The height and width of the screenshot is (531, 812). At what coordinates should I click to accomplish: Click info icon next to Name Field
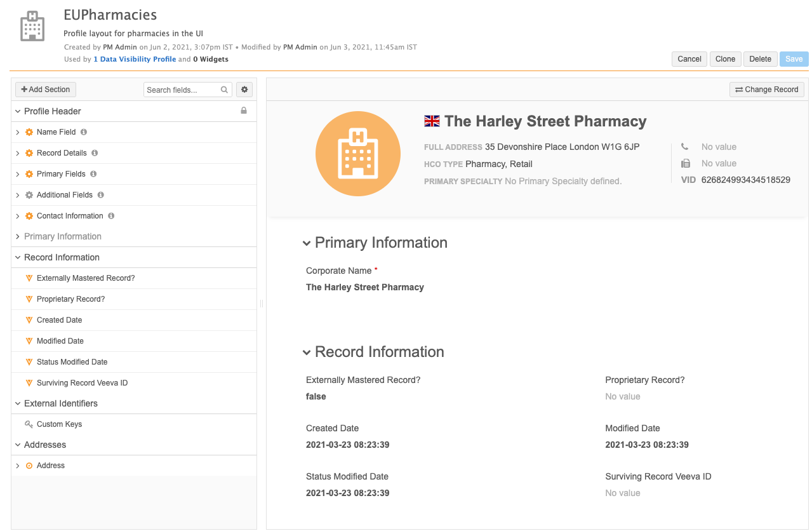tap(84, 132)
